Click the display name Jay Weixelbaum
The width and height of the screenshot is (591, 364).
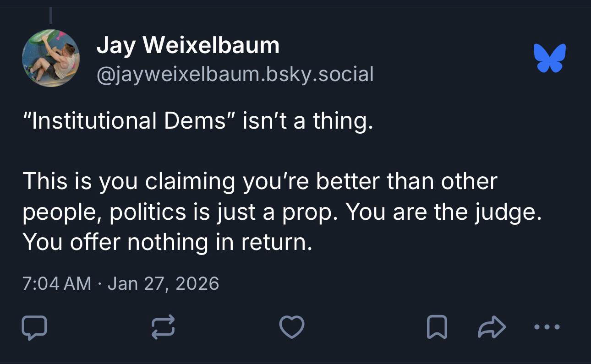click(188, 45)
